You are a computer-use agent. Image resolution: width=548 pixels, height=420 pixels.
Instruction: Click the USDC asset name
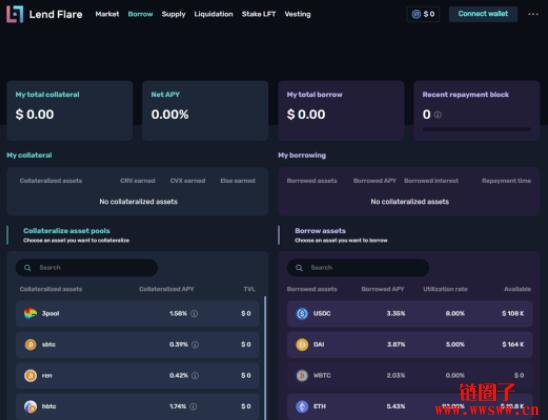pos(322,313)
